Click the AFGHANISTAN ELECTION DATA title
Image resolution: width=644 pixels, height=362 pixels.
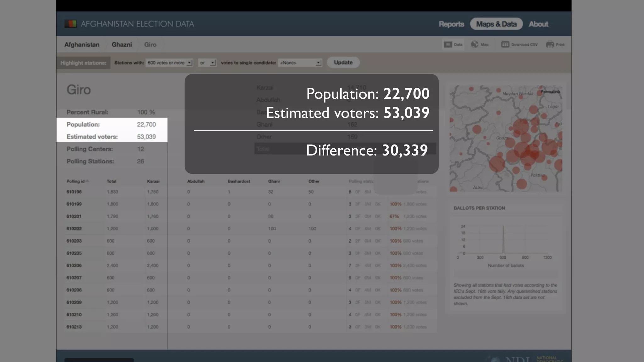(x=137, y=24)
